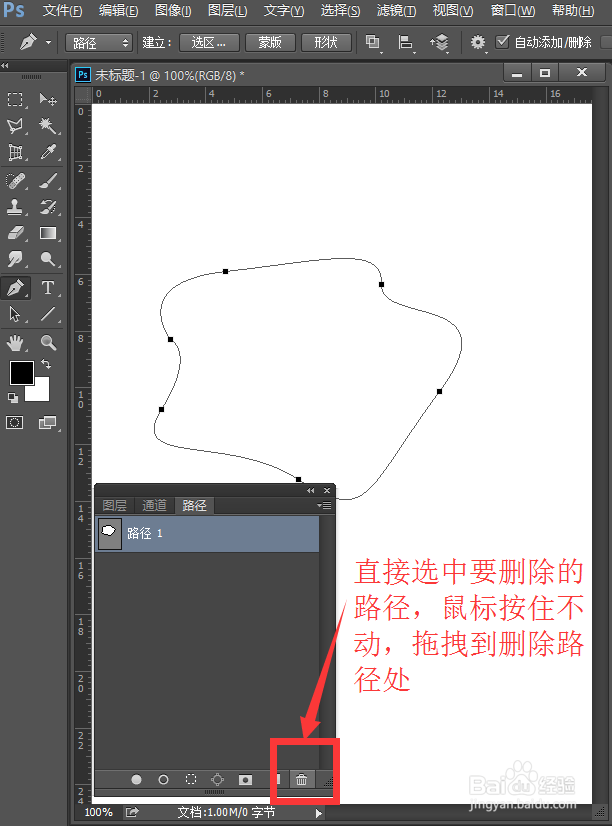Click the 选区... button
The height and width of the screenshot is (826, 612).
(x=209, y=42)
